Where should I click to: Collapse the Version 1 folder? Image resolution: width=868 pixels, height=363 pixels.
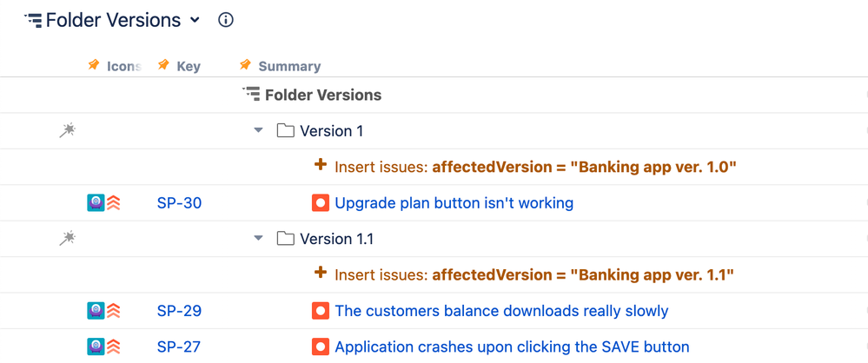tap(258, 131)
